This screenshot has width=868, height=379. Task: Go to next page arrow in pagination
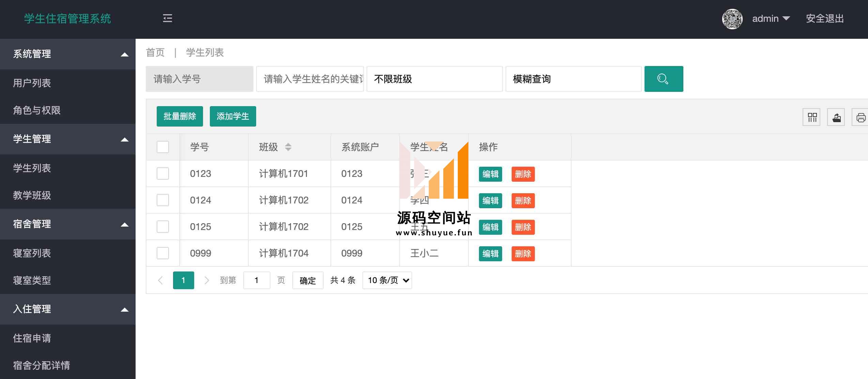[206, 280]
